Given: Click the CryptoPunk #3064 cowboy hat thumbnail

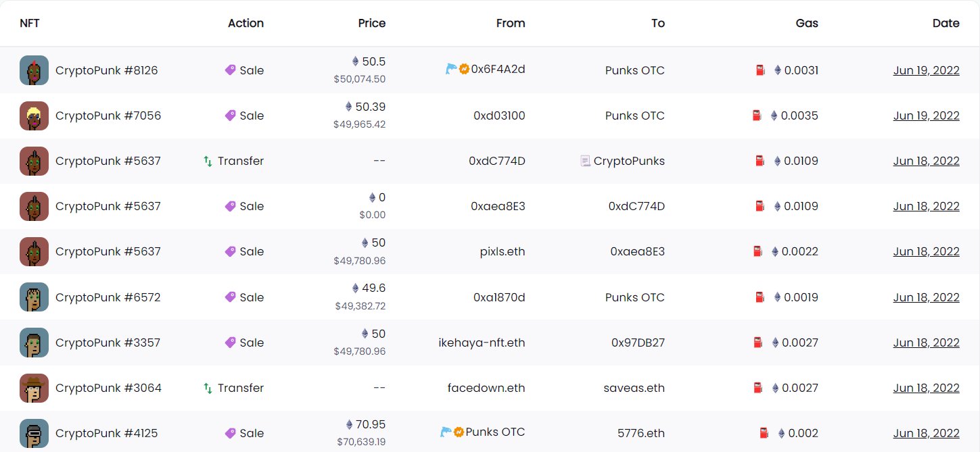Looking at the screenshot, I should point(34,388).
